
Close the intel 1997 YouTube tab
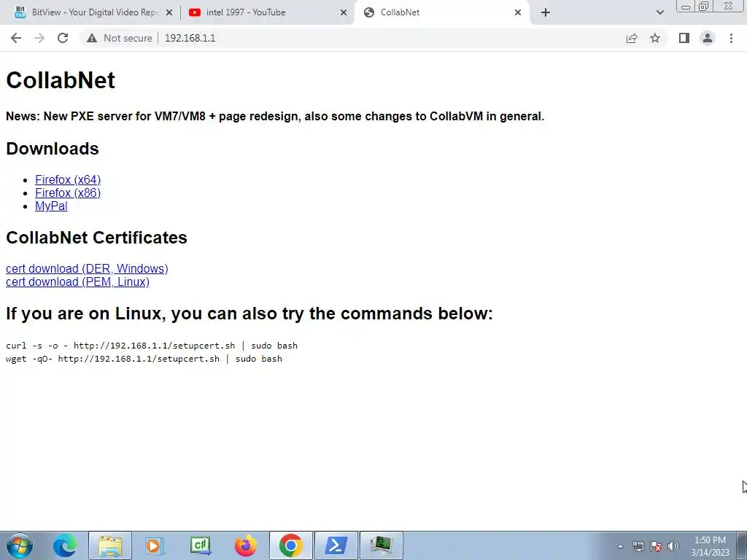tap(344, 12)
